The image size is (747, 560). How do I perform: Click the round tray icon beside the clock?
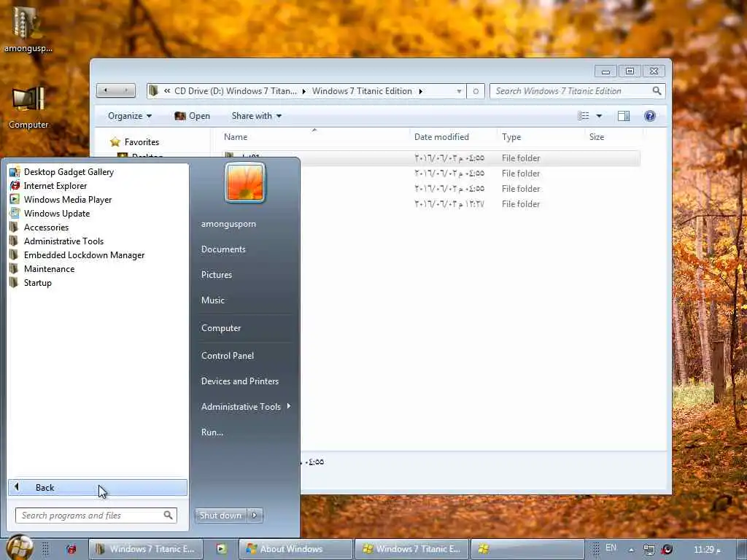[x=667, y=550]
